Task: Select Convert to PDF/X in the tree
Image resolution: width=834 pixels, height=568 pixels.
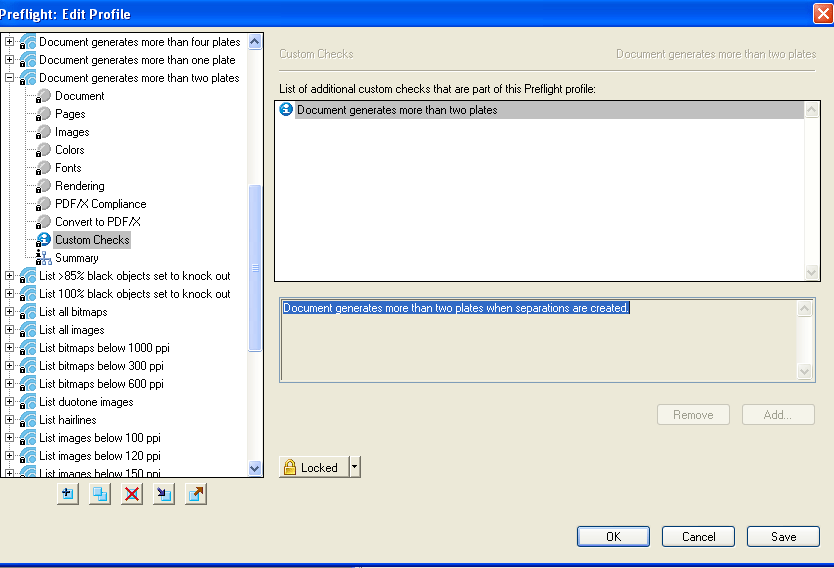Action: pos(98,222)
